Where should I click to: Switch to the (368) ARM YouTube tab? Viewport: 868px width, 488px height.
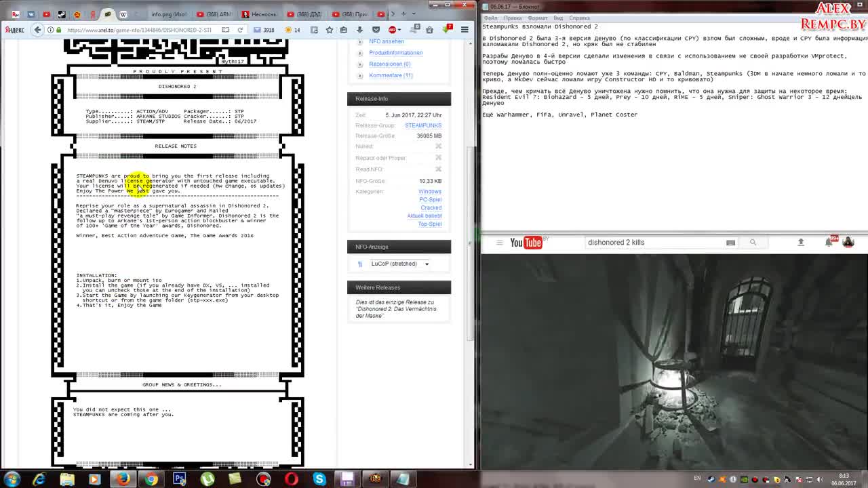(214, 14)
